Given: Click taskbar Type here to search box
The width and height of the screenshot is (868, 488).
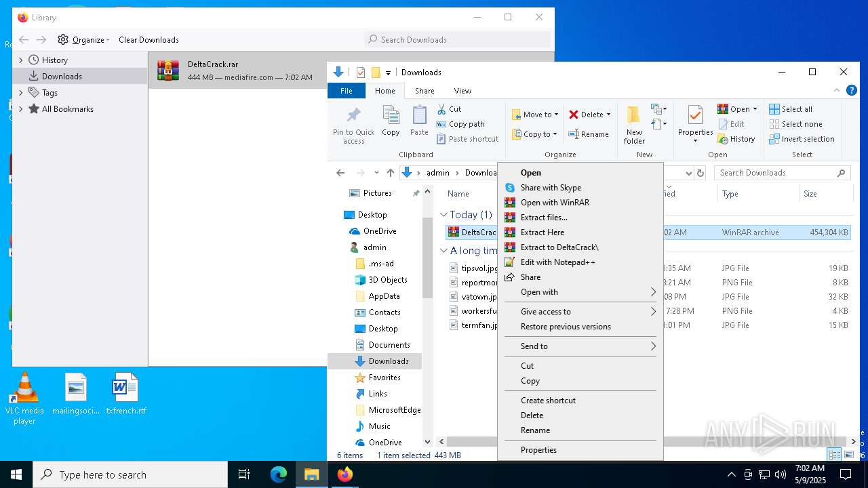Looking at the screenshot, I should tap(130, 474).
